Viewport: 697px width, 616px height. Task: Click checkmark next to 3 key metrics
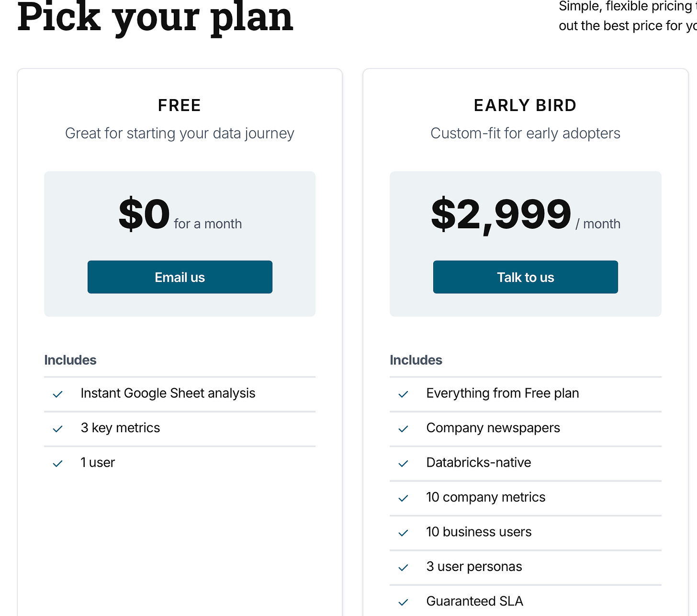click(x=58, y=429)
